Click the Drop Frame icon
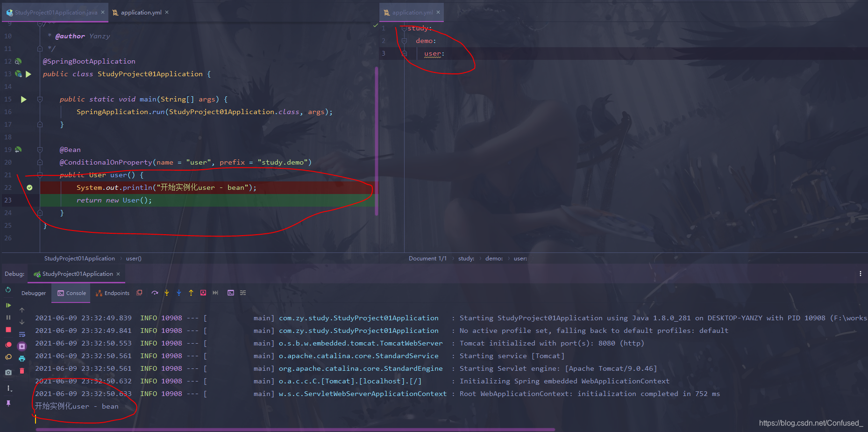This screenshot has width=868, height=432. tap(203, 293)
